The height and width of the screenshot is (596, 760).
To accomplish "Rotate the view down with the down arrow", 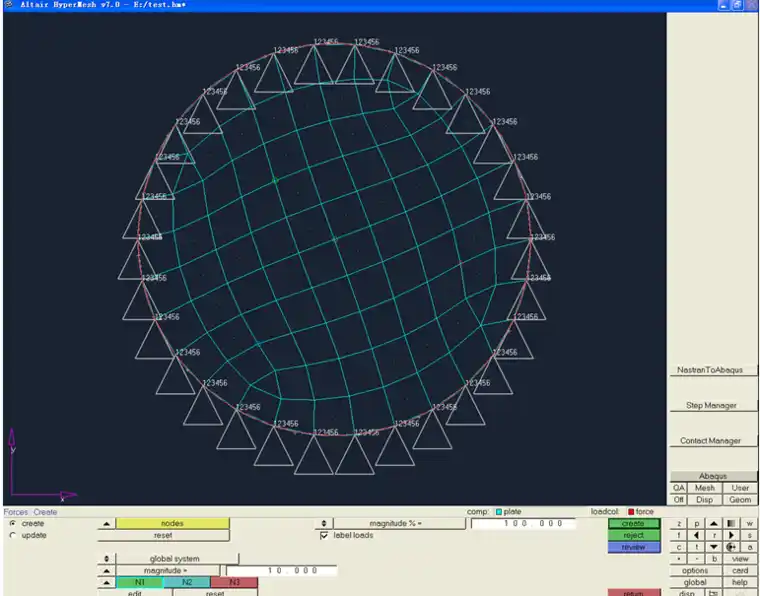I will [714, 547].
